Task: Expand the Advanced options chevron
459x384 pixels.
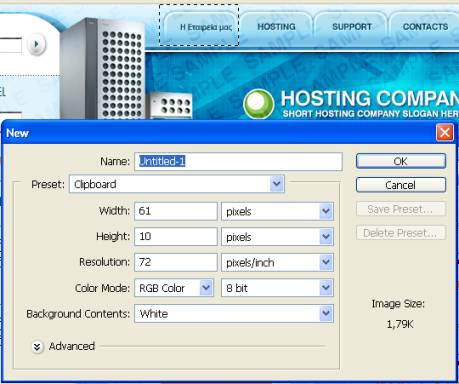Action: coord(37,347)
